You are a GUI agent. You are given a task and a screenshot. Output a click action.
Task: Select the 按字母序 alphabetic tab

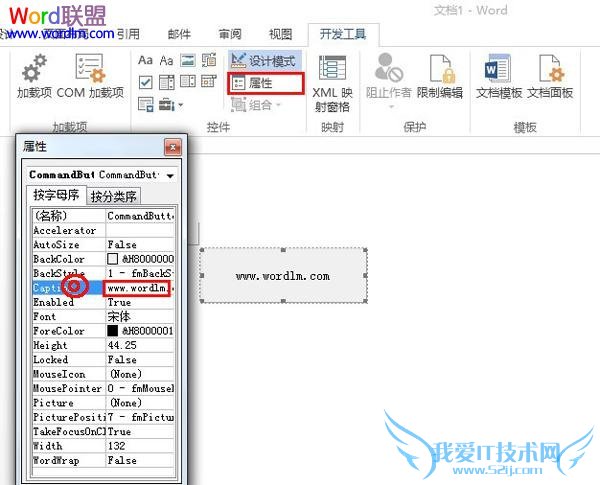click(x=56, y=195)
